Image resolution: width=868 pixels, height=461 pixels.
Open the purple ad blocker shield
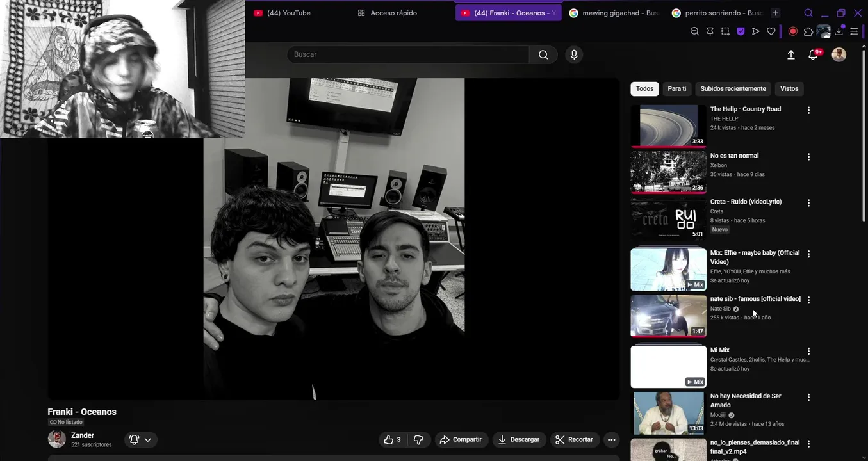[x=741, y=31]
